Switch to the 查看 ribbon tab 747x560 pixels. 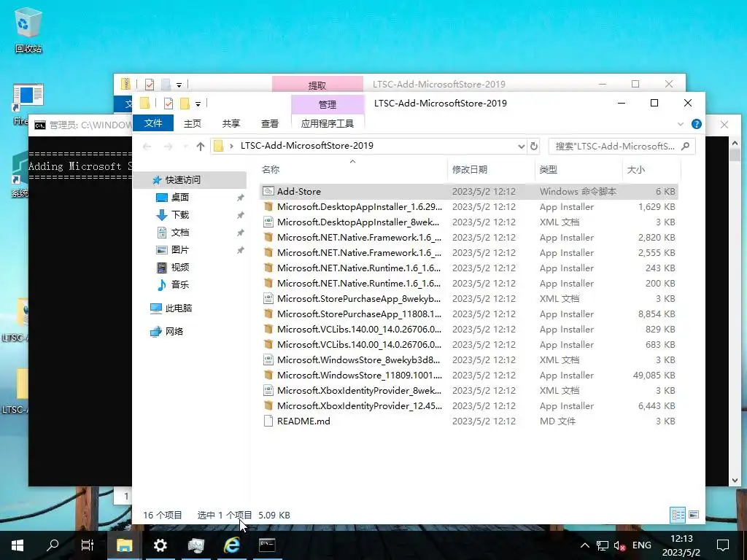[270, 124]
